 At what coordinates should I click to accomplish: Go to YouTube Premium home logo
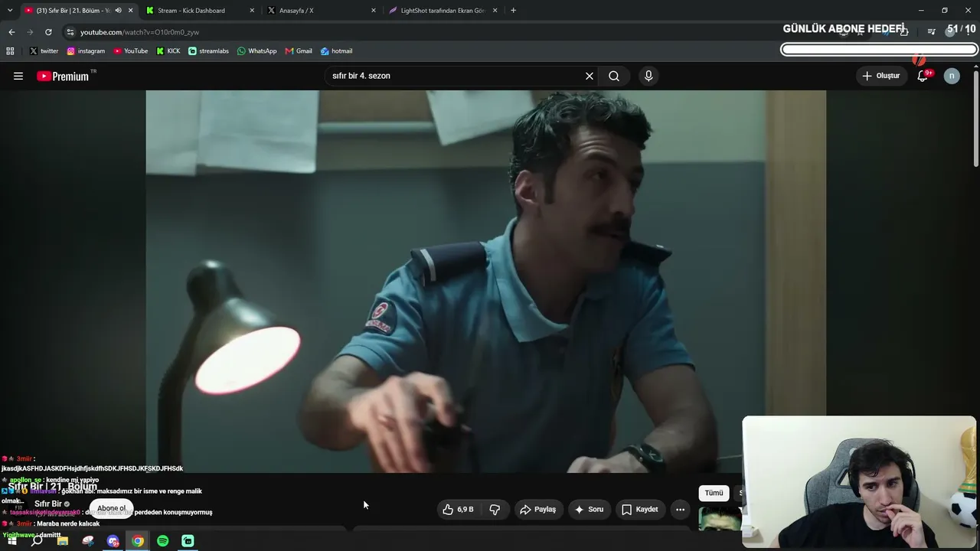point(63,76)
